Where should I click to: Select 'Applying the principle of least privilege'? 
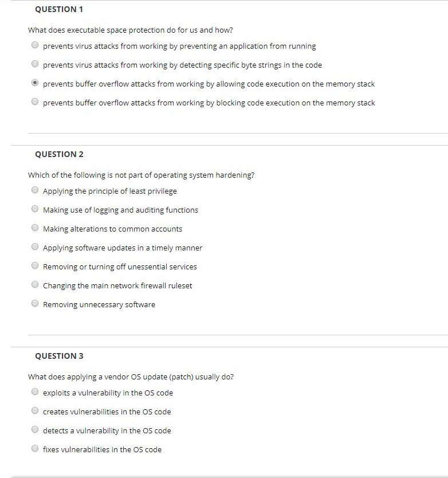pyautogui.click(x=35, y=190)
